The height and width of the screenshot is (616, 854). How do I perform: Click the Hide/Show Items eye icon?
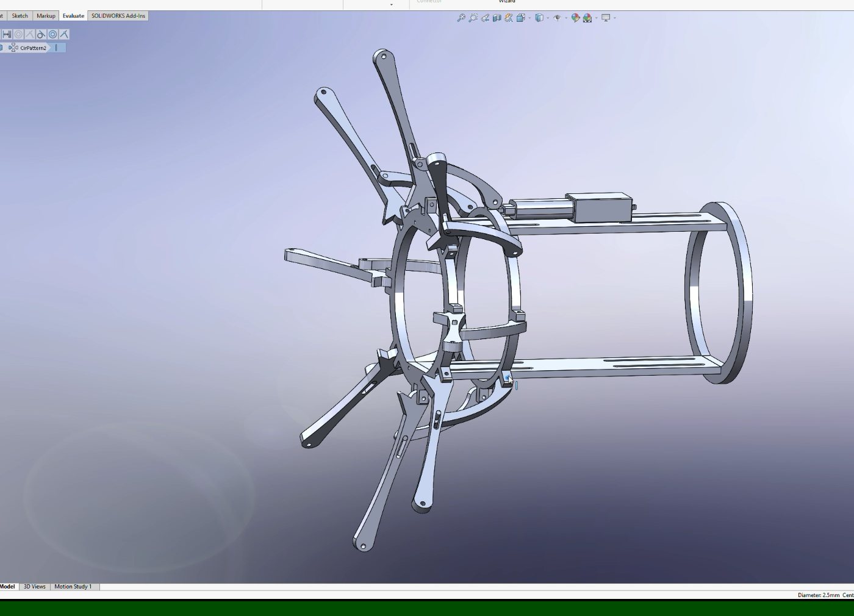(x=557, y=18)
